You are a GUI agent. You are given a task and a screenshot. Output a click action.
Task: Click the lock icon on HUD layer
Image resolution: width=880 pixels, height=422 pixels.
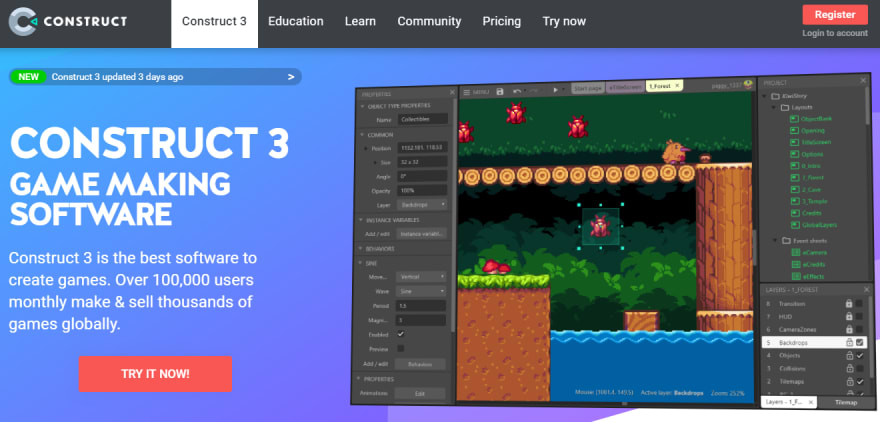(x=849, y=316)
